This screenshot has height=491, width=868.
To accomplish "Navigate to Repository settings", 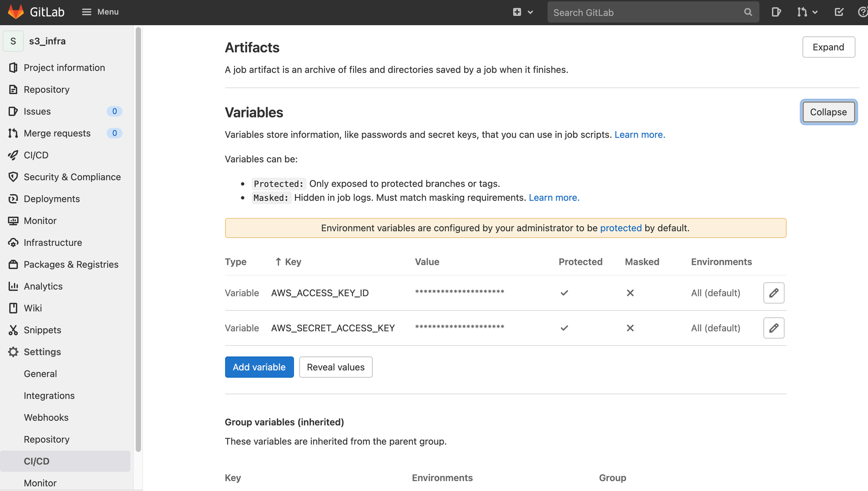I will [x=46, y=439].
